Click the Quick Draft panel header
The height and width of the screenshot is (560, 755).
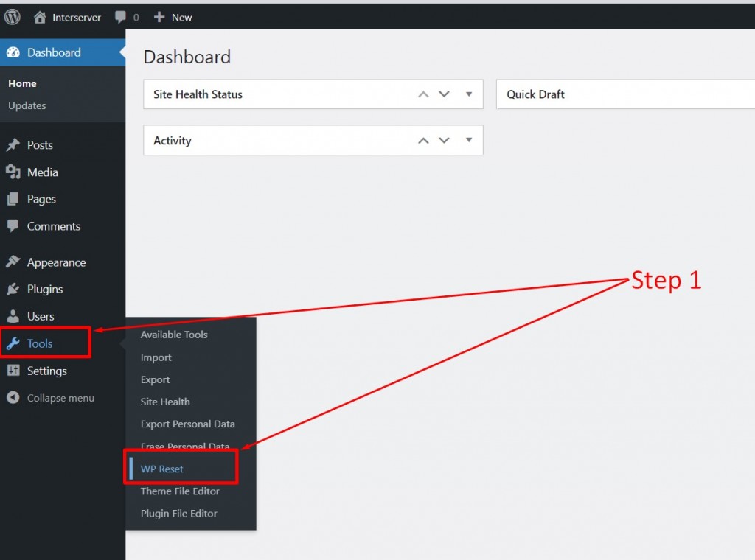pyautogui.click(x=625, y=94)
